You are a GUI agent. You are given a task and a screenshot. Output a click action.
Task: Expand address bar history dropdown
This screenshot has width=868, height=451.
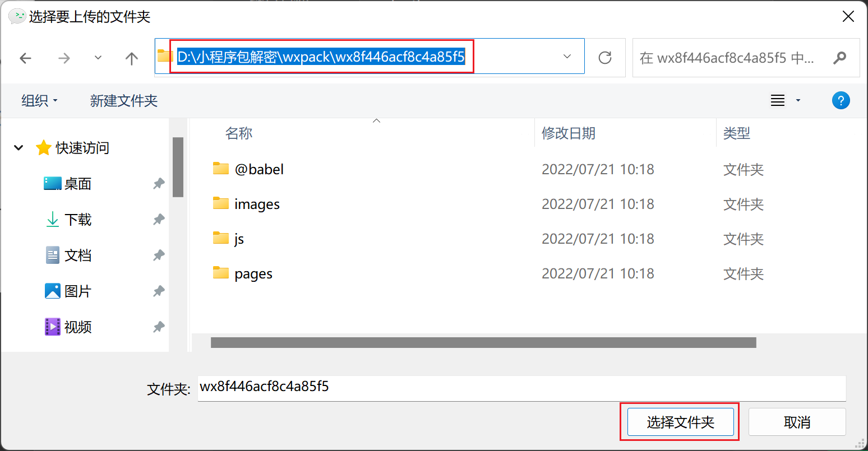567,57
